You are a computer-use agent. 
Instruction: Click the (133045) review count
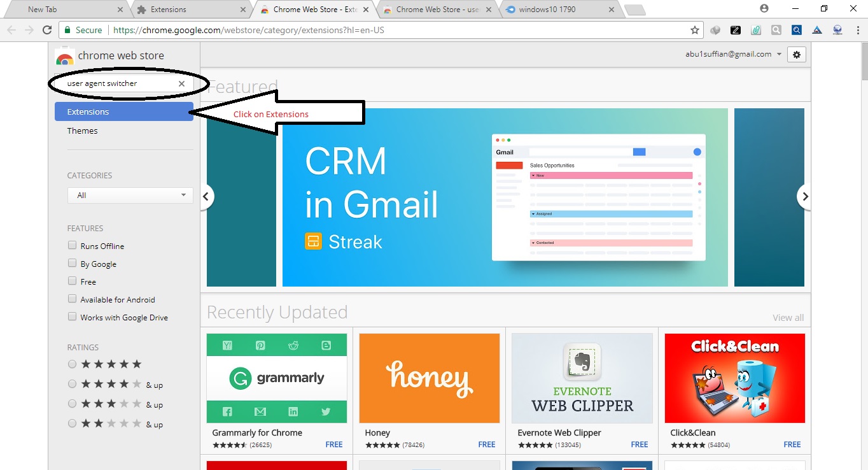point(568,445)
